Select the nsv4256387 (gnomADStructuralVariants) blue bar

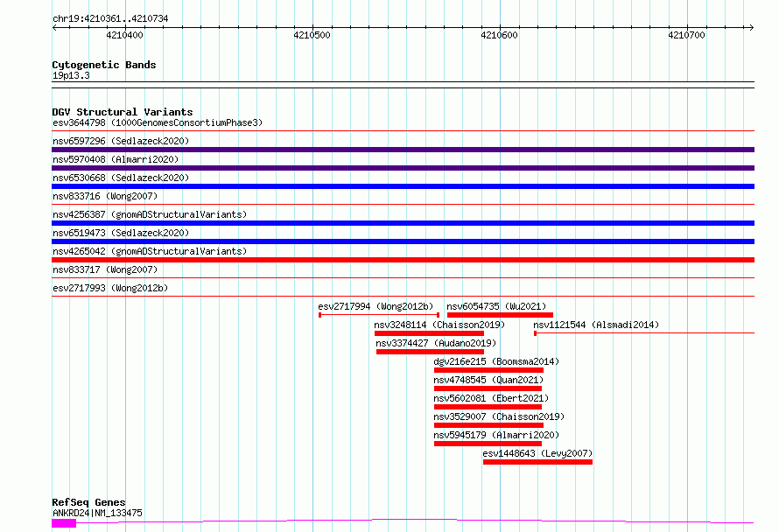[x=403, y=223]
